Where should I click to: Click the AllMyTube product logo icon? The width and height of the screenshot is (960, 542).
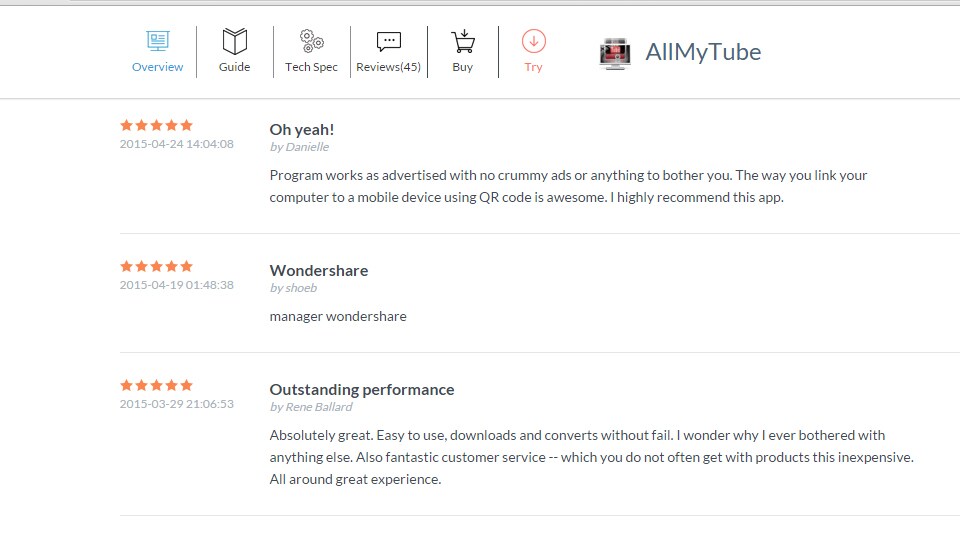pos(615,53)
